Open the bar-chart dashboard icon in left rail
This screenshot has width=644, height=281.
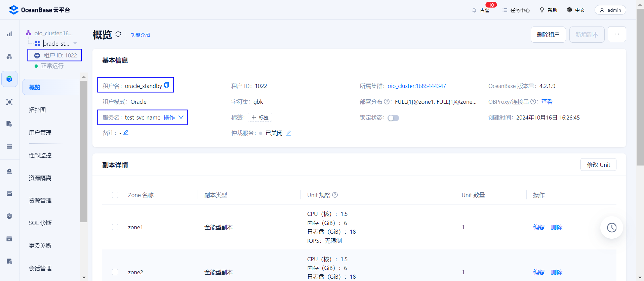[9, 34]
